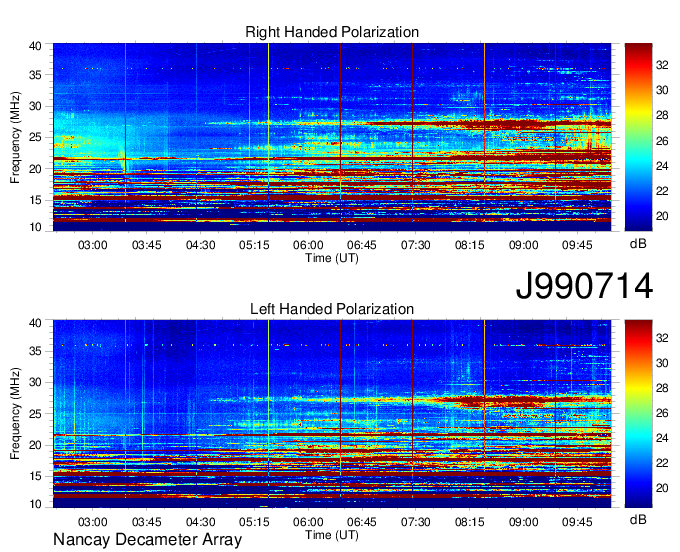Click "Frequency (MHz)" axis label of left-handed plot
This screenshot has width=680, height=552.
(x=15, y=414)
